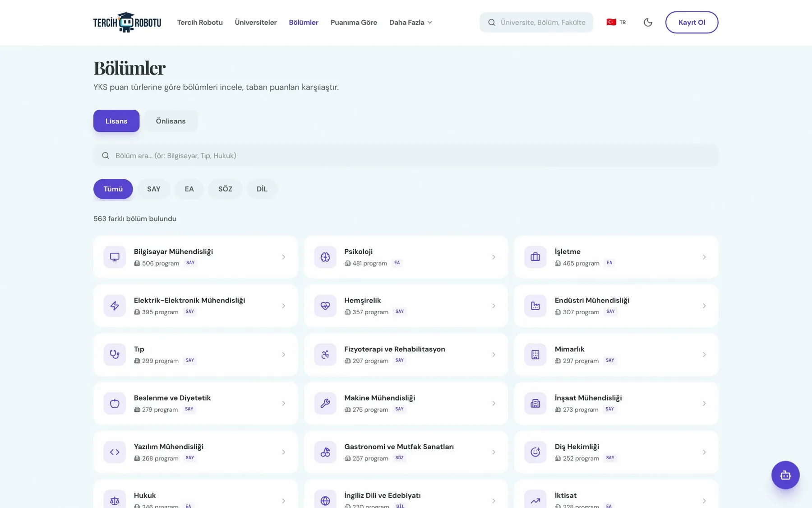This screenshot has width=812, height=508.
Task: Open the chatbot robot floating button
Action: (x=785, y=475)
